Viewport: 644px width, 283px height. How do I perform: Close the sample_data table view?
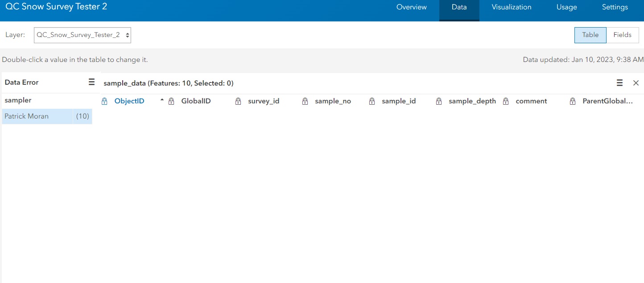pyautogui.click(x=636, y=82)
